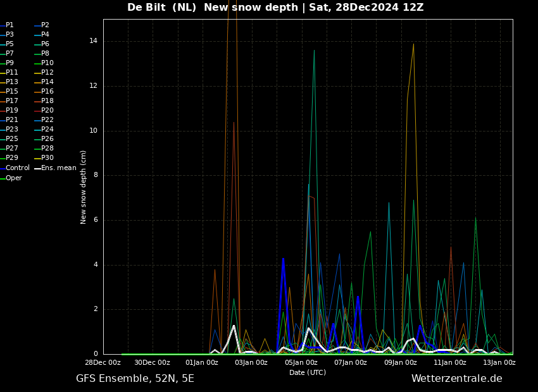Click the Date (UTC) axis label
The width and height of the screenshot is (538, 392).
tap(308, 373)
